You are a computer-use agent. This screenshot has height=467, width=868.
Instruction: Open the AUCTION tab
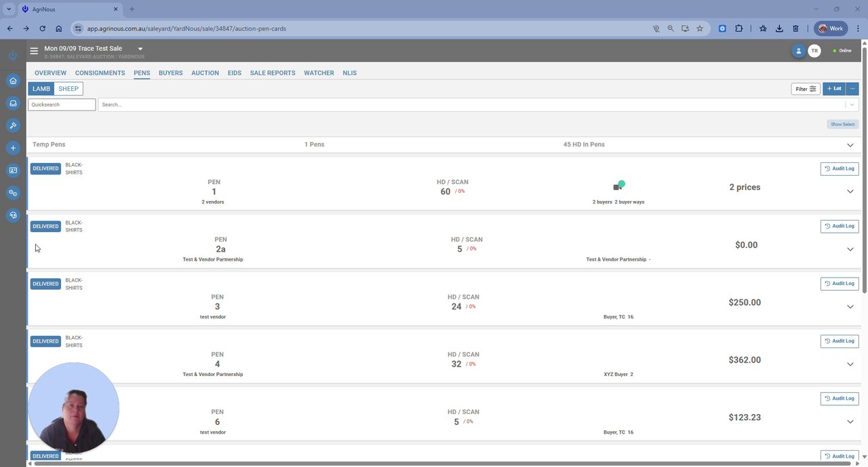tap(205, 73)
